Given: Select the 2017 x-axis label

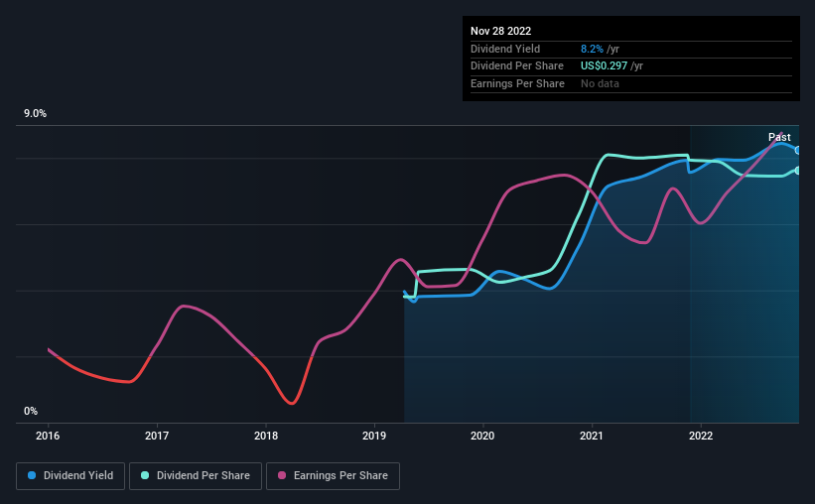Looking at the screenshot, I should (x=157, y=436).
